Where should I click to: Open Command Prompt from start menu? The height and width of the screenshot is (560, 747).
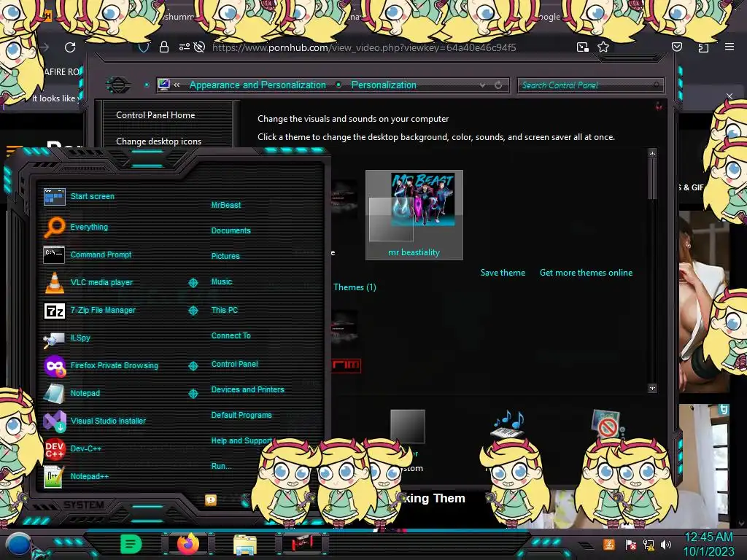[88, 254]
